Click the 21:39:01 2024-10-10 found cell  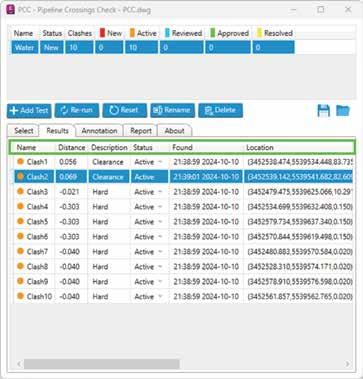pyautogui.click(x=206, y=177)
